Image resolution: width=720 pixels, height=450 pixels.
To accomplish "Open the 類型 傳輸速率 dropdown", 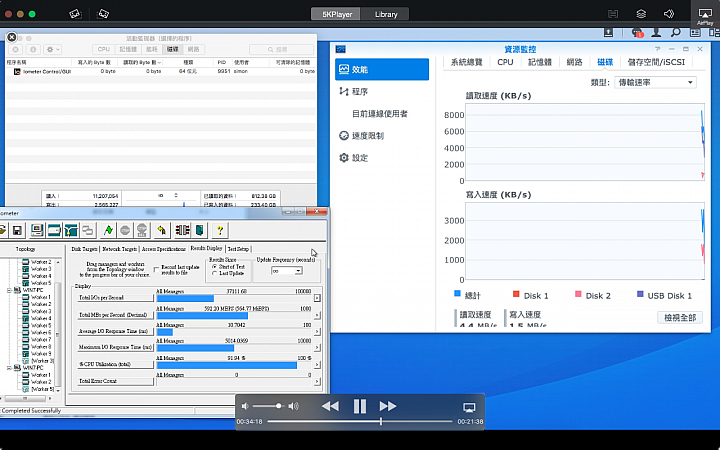I will 655,83.
